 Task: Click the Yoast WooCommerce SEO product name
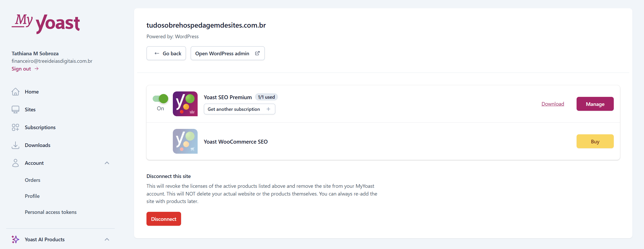click(236, 142)
